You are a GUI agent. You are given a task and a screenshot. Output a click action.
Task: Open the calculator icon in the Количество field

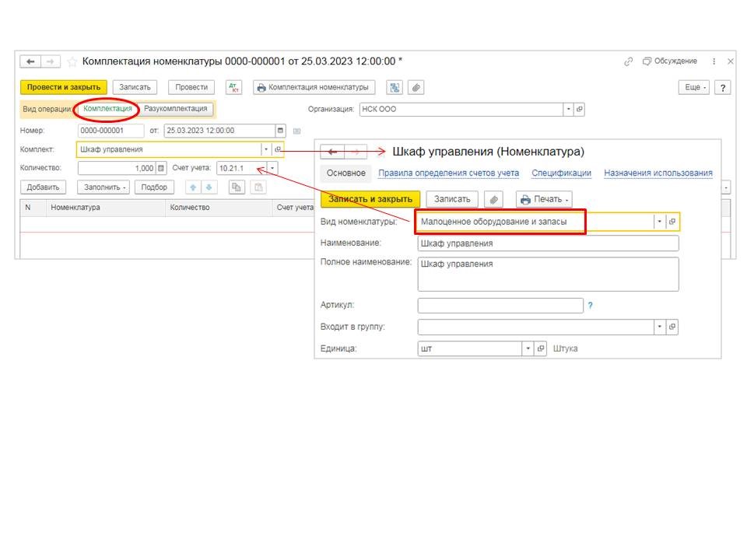coord(161,168)
